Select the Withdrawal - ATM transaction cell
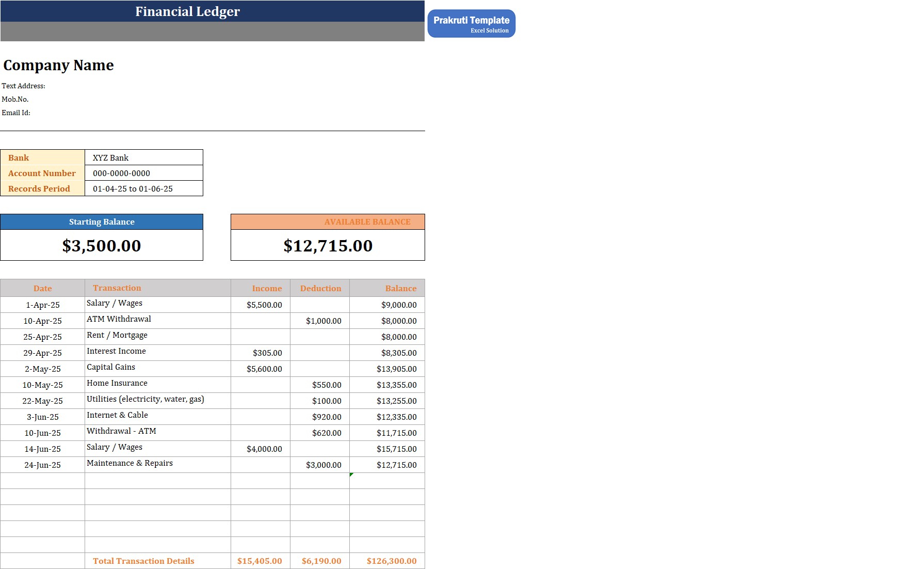Viewport: 924px width, 569px height. pos(158,433)
